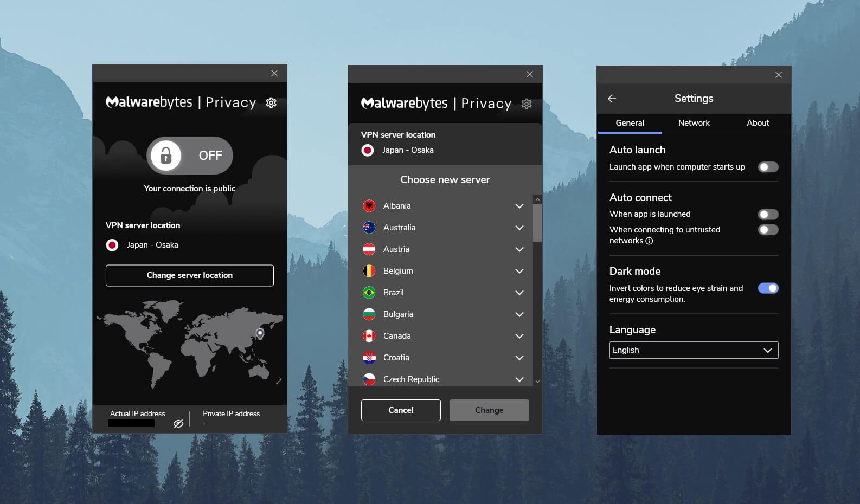
Task: Enable auto connect When app is launched
Action: [x=768, y=214]
